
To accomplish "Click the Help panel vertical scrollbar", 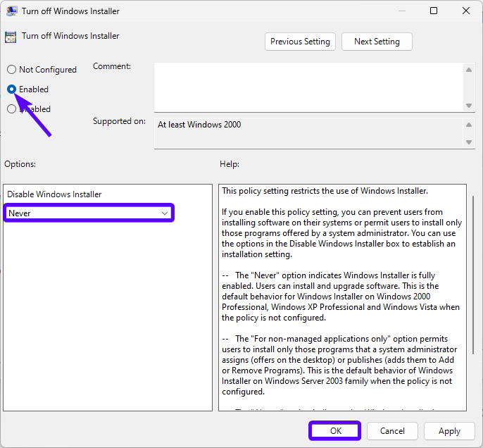I will (x=473, y=275).
